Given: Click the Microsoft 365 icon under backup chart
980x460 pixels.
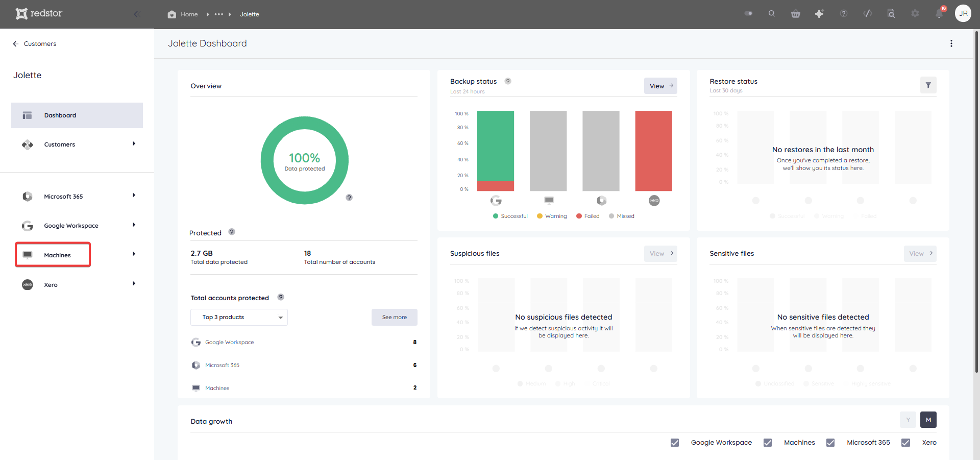Looking at the screenshot, I should pyautogui.click(x=602, y=201).
